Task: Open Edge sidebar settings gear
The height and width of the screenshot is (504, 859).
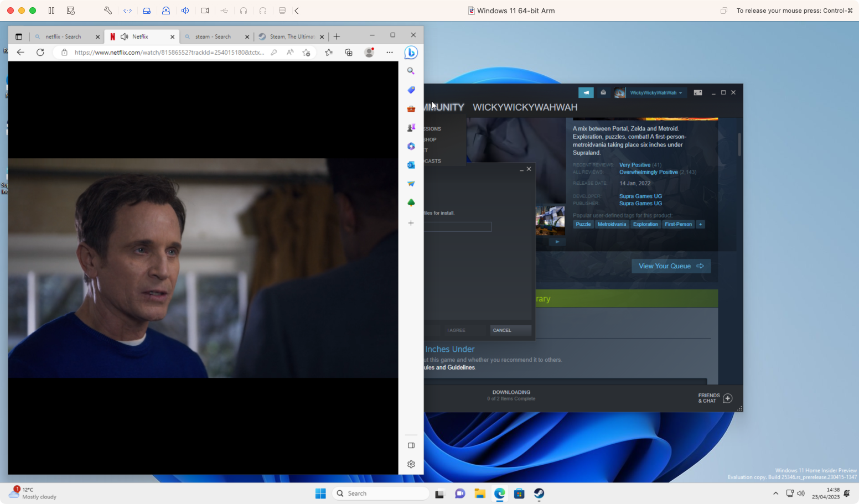Action: [411, 464]
